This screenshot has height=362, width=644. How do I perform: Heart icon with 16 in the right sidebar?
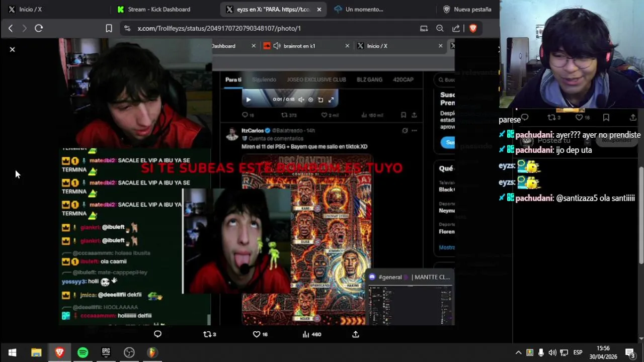click(x=583, y=117)
